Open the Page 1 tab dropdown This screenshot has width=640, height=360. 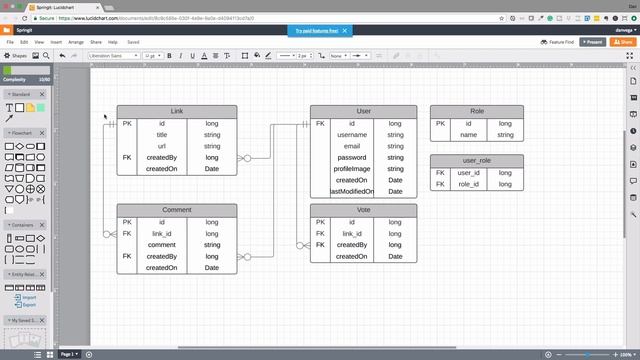[x=69, y=354]
